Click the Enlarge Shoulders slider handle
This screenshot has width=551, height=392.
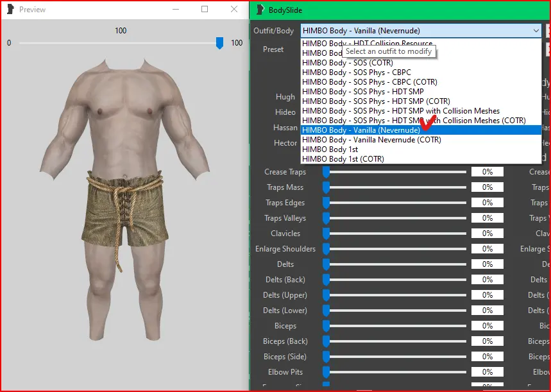click(x=326, y=249)
